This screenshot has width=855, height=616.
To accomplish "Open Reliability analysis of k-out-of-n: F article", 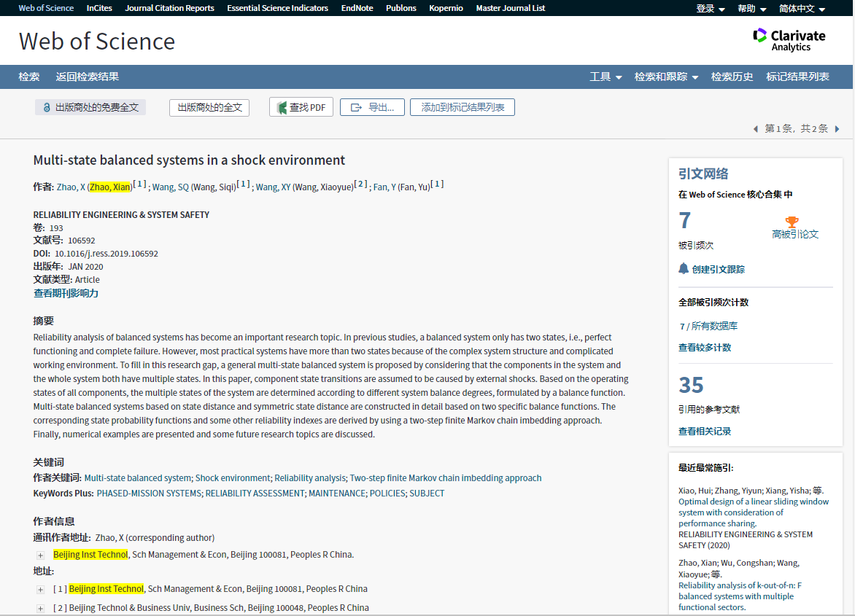I will [740, 596].
